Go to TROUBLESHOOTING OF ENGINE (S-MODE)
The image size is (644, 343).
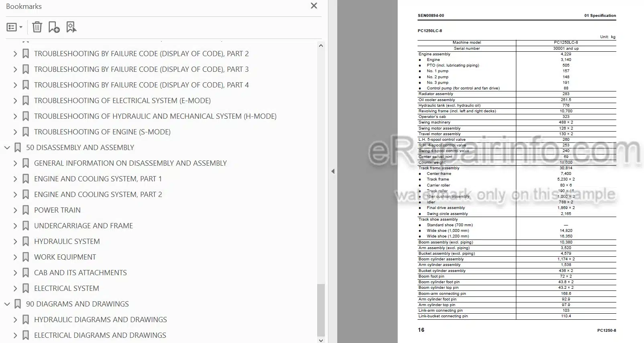tap(102, 132)
